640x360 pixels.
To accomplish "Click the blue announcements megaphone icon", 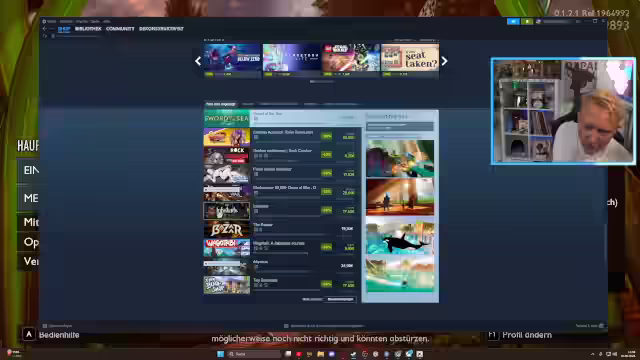I will click(513, 21).
